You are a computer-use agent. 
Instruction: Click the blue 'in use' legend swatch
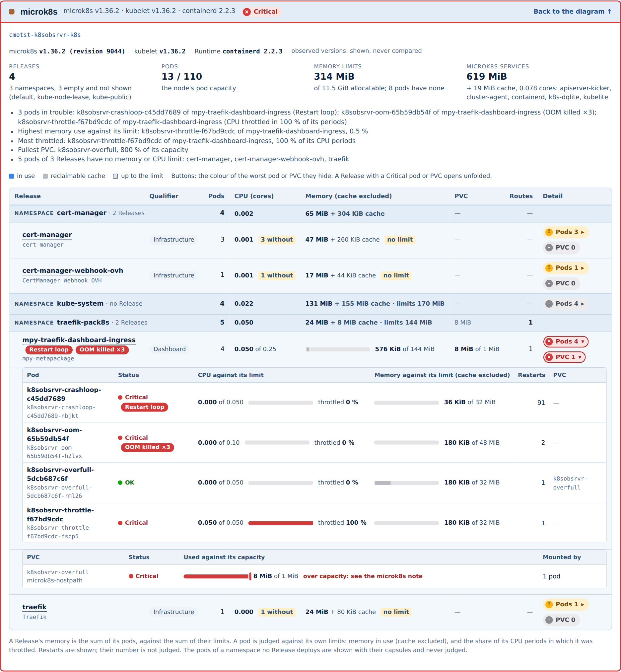pyautogui.click(x=11, y=176)
